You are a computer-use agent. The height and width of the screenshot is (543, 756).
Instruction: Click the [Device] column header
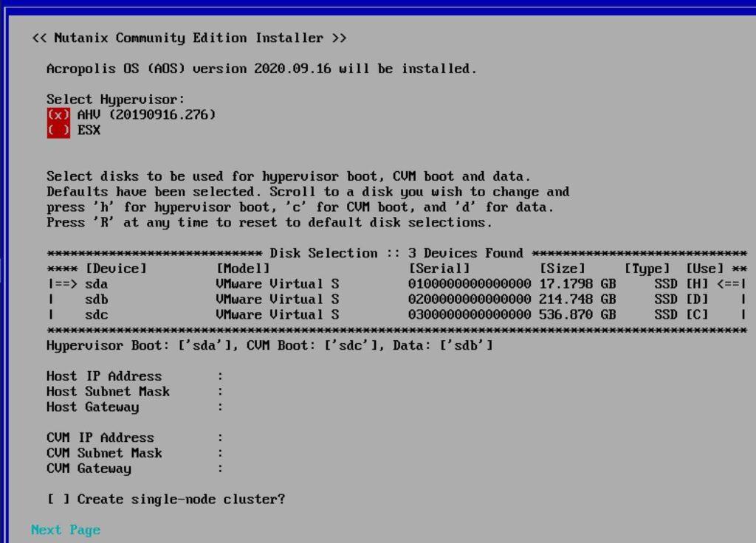click(x=116, y=269)
